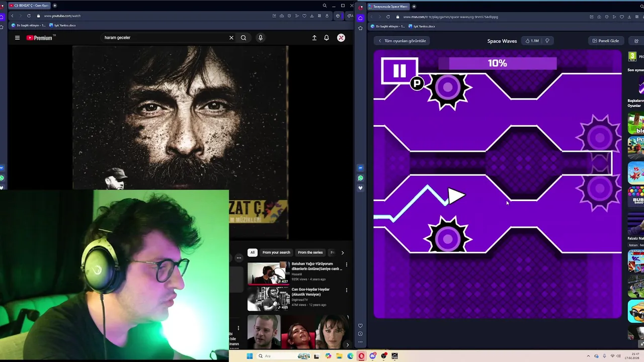The width and height of the screenshot is (644, 362).
Task: Click heart favorites icon in YouTube window toolbar
Action: 304,16
